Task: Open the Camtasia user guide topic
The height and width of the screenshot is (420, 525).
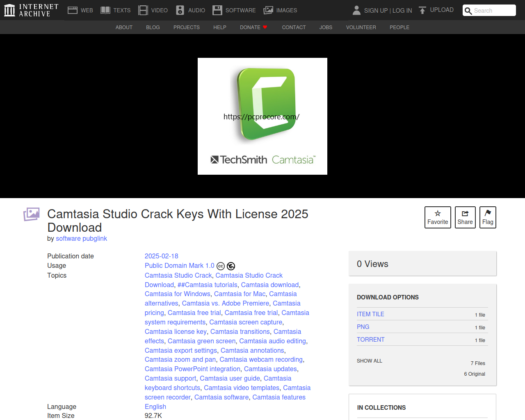Action: tap(230, 379)
